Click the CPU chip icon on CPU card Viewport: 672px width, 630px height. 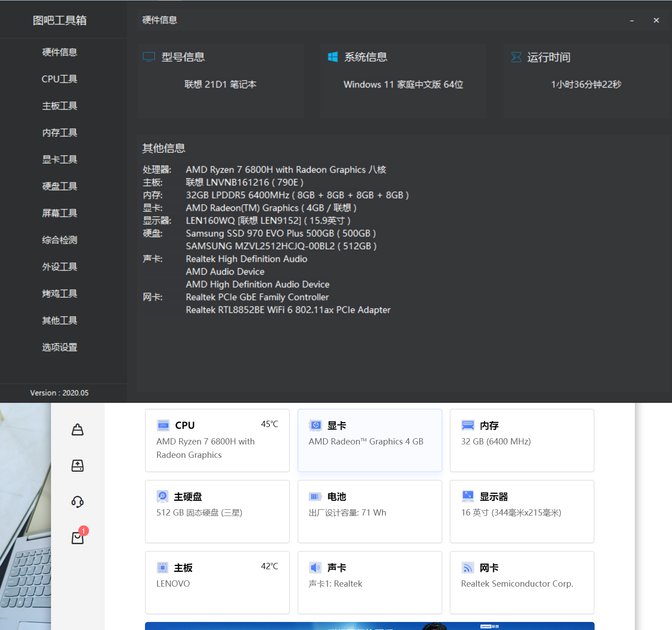(163, 425)
